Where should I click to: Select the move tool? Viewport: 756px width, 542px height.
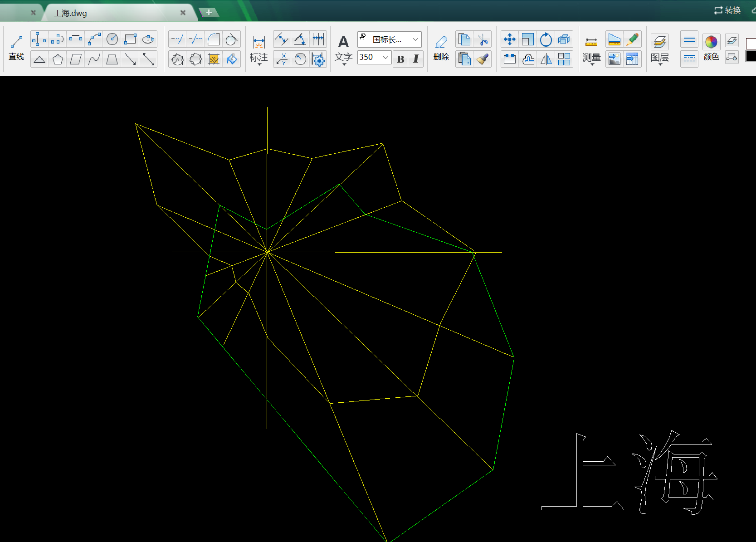[510, 39]
